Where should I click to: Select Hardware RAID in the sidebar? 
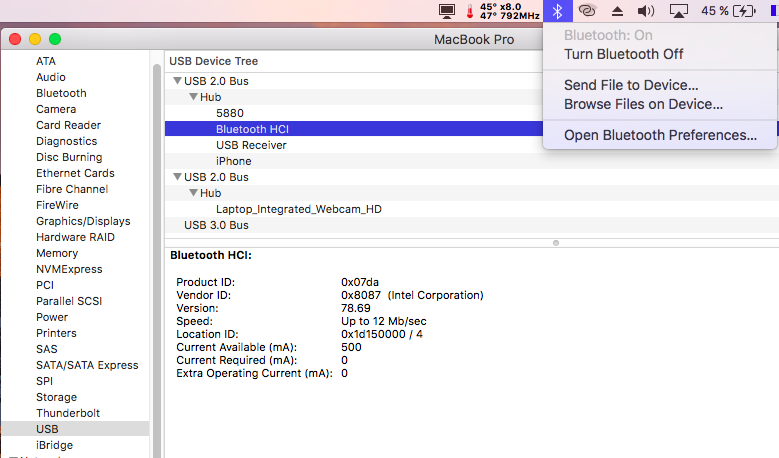[x=75, y=237]
